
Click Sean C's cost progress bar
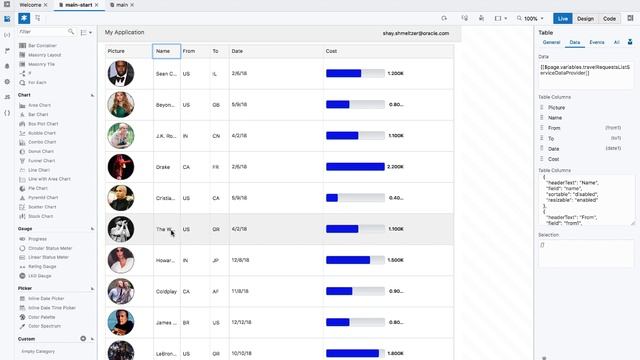click(x=355, y=73)
